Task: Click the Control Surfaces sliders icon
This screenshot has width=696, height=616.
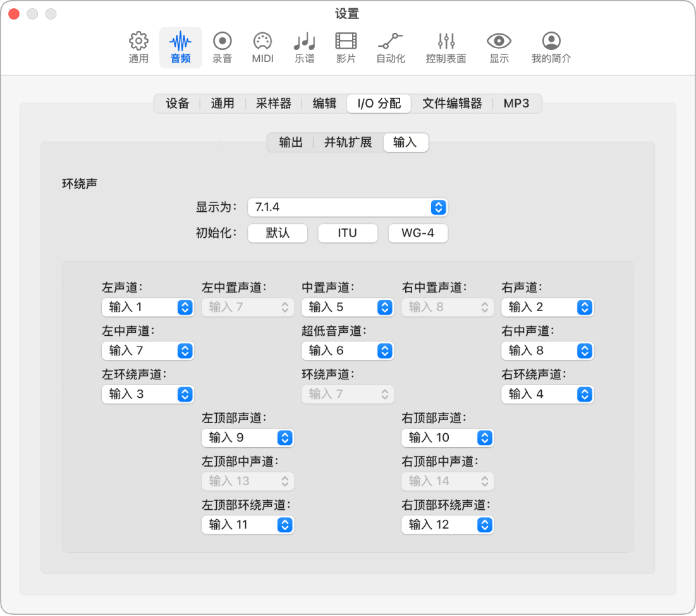Action: [447, 47]
